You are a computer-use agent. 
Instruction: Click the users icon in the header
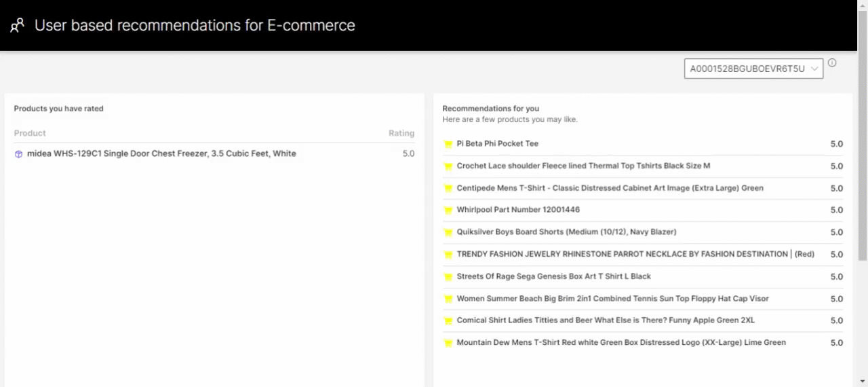coord(17,26)
